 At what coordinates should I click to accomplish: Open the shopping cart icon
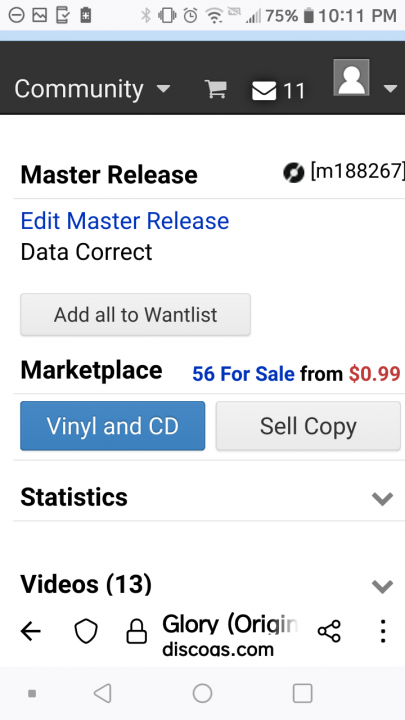click(x=215, y=89)
